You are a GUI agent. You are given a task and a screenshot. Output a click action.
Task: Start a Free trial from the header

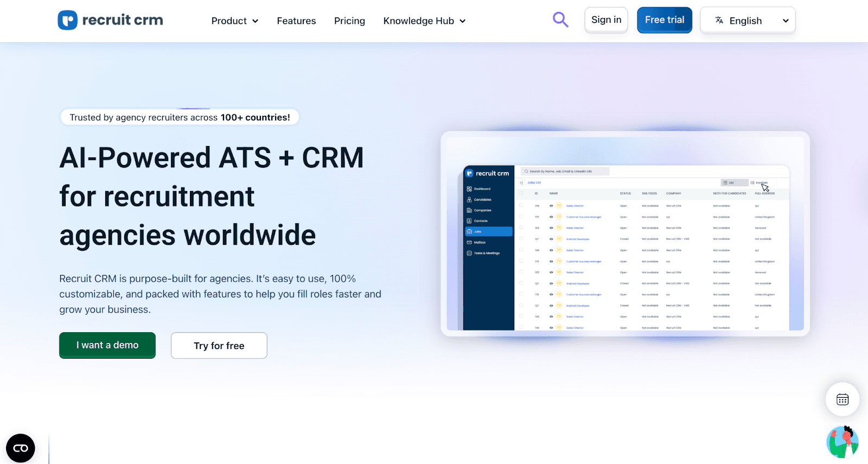(x=665, y=20)
